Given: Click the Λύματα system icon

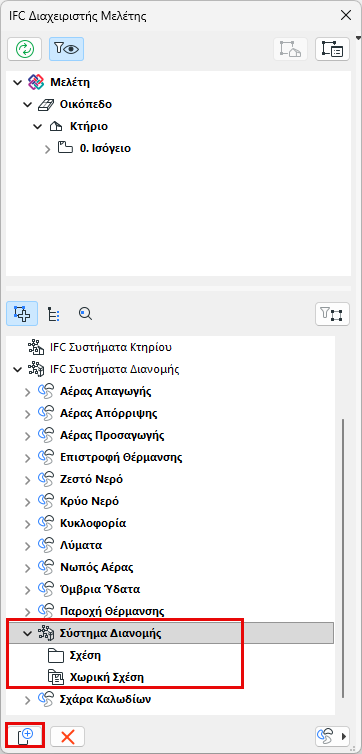Looking at the screenshot, I should tap(45, 545).
